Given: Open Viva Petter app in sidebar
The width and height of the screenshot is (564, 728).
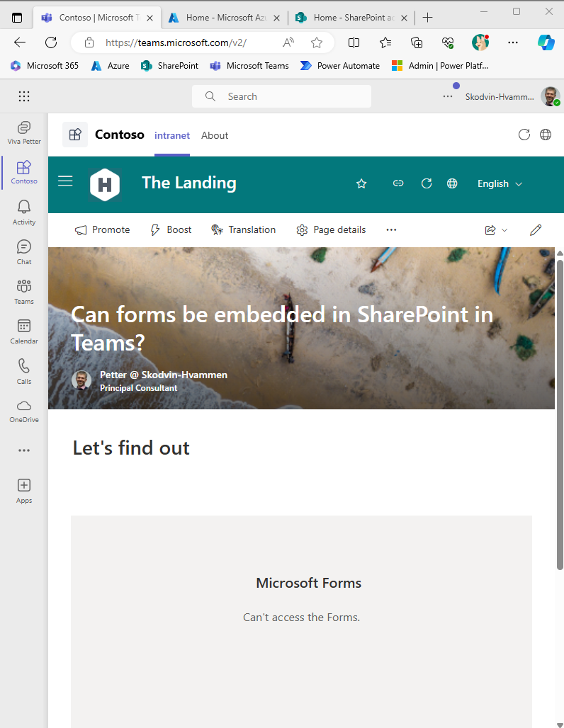Looking at the screenshot, I should tap(24, 132).
